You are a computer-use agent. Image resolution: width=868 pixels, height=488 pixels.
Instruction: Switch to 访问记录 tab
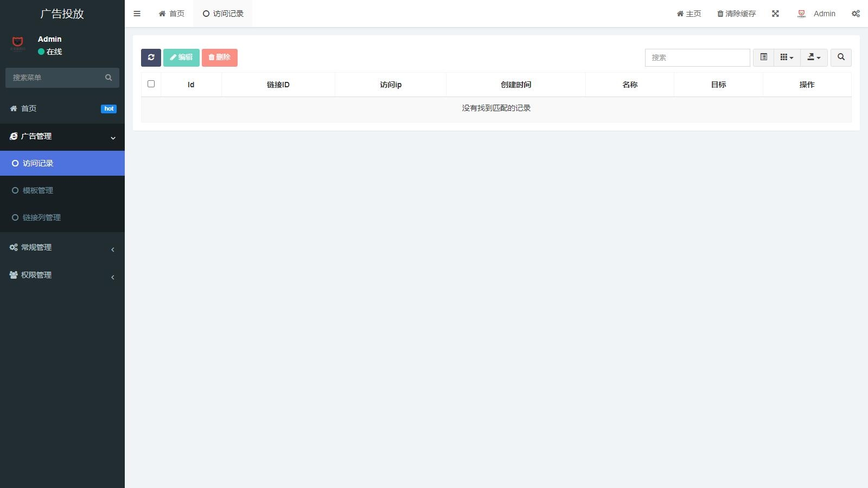pyautogui.click(x=223, y=14)
